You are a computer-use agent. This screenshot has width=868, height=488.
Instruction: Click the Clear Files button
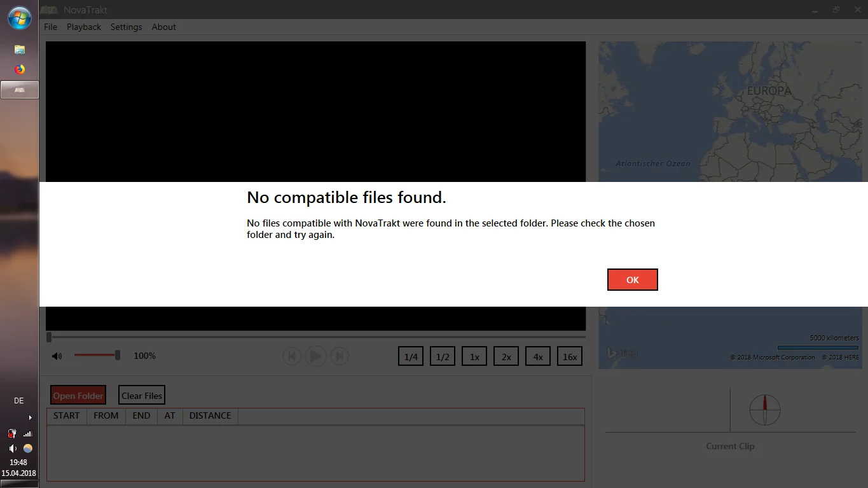click(x=142, y=396)
